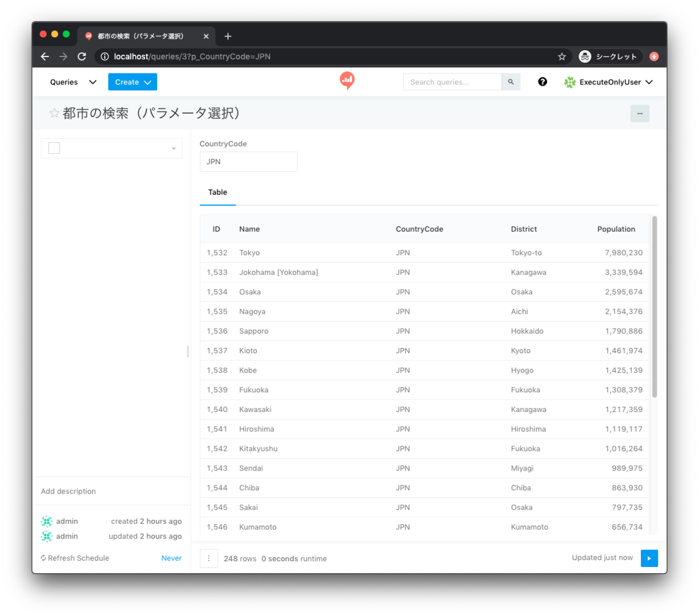Click the browser back arrow
The width and height of the screenshot is (699, 616).
pyautogui.click(x=45, y=57)
